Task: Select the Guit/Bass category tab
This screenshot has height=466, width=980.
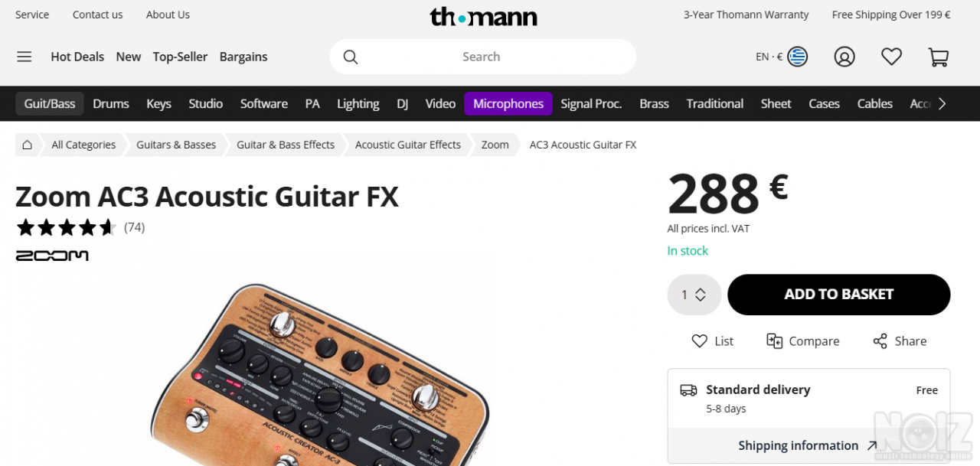Action: click(x=50, y=104)
